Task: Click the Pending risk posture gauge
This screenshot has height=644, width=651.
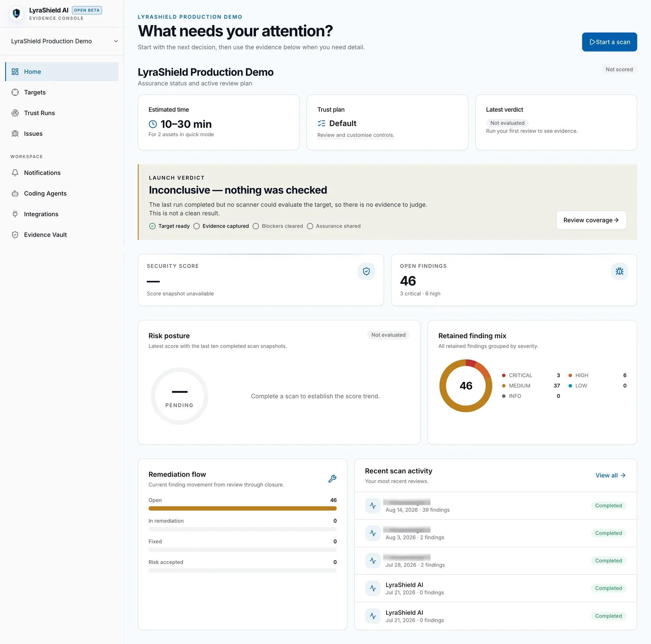Action: [179, 396]
